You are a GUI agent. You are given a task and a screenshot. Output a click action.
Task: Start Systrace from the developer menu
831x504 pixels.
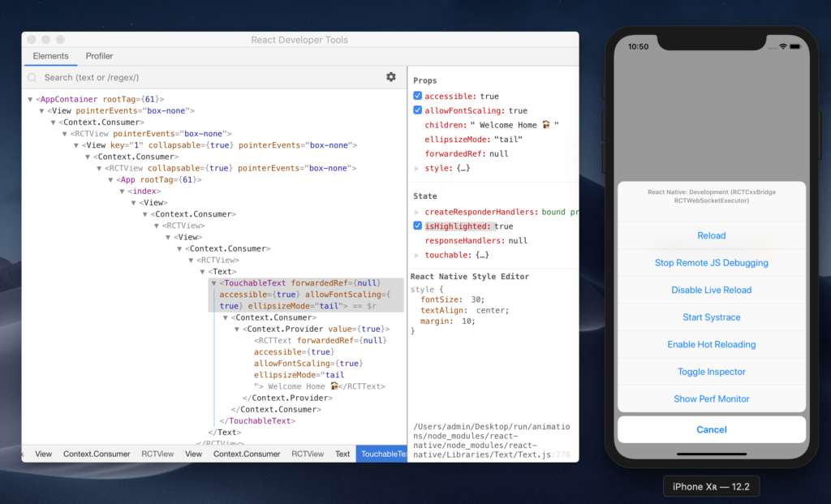click(711, 317)
